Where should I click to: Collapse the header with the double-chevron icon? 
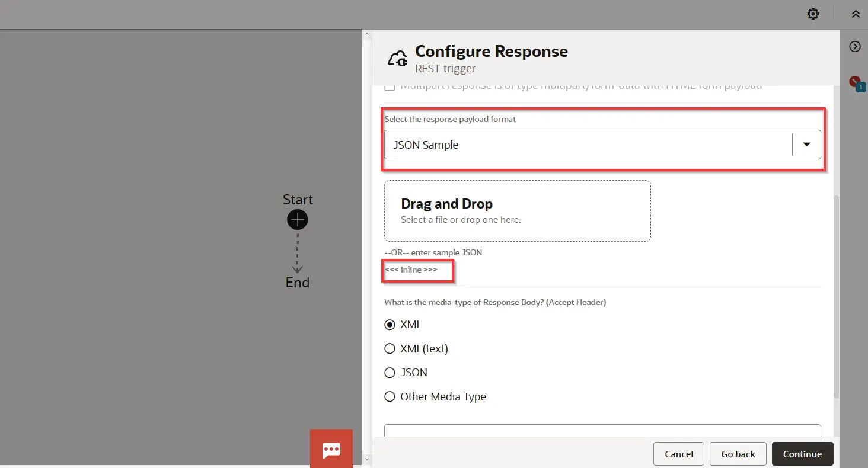coord(856,14)
